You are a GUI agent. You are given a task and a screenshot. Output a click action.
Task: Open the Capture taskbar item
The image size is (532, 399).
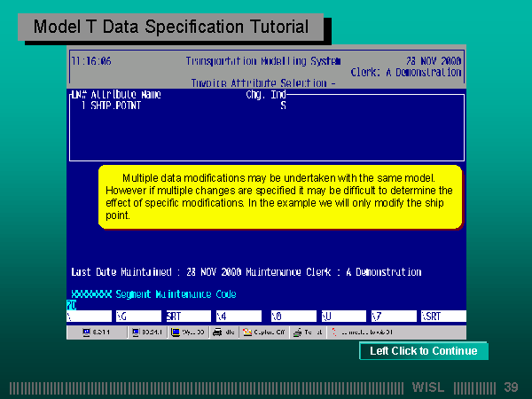(264, 332)
